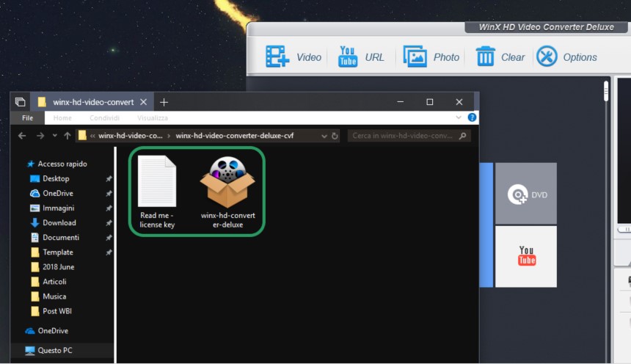The image size is (631, 364).
Task: Open the Post WBI folder
Action: click(x=56, y=311)
